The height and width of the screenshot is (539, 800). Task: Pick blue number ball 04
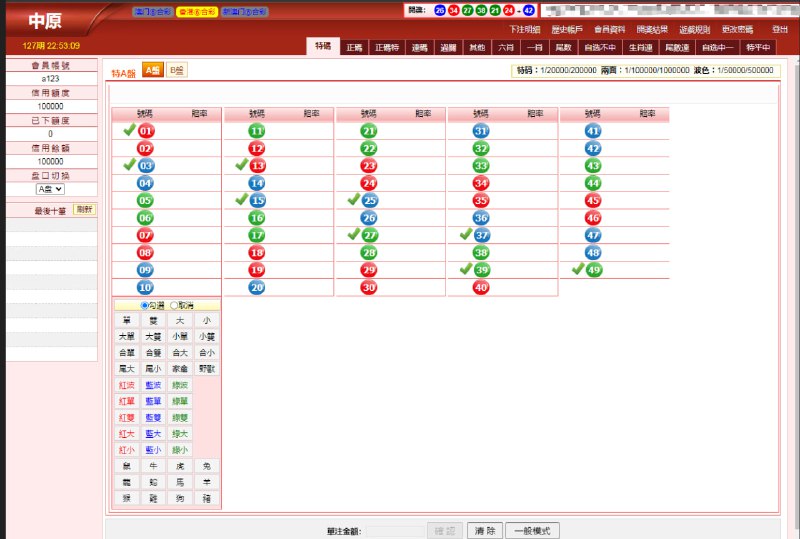[x=146, y=183]
